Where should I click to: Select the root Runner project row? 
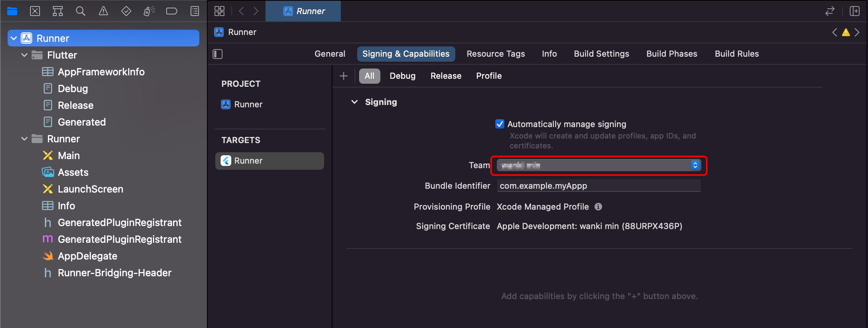click(103, 38)
